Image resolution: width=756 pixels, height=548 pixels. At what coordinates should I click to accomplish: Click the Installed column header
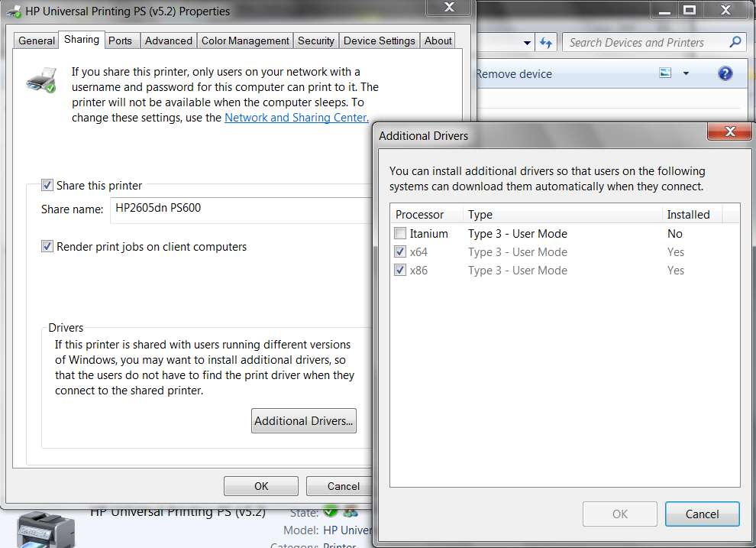click(x=692, y=215)
